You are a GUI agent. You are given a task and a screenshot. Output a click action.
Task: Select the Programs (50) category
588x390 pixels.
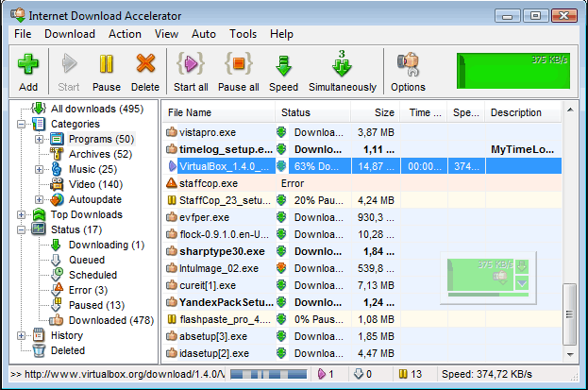pos(101,139)
